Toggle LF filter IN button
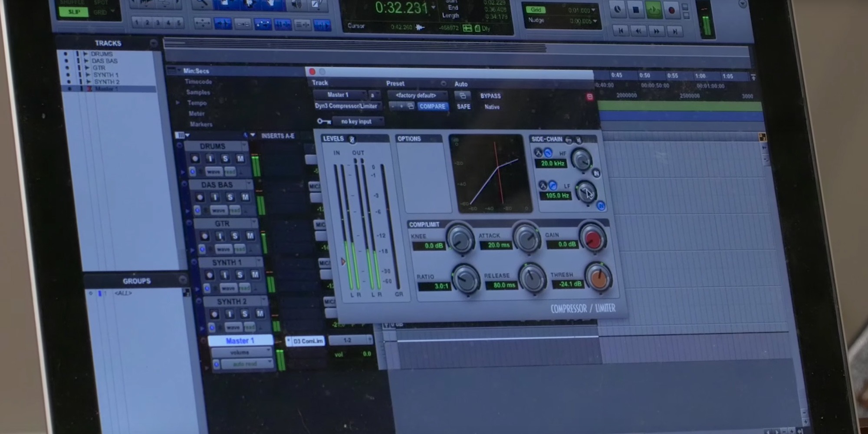 (x=601, y=206)
